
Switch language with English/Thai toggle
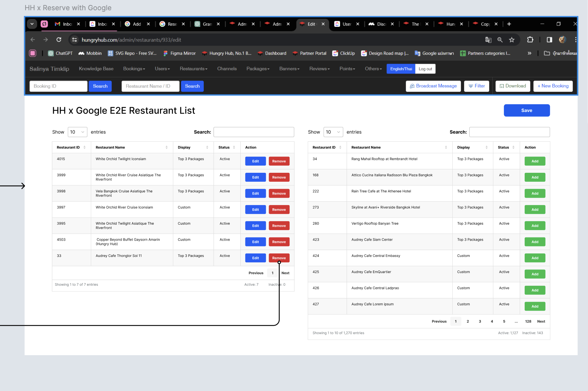401,69
